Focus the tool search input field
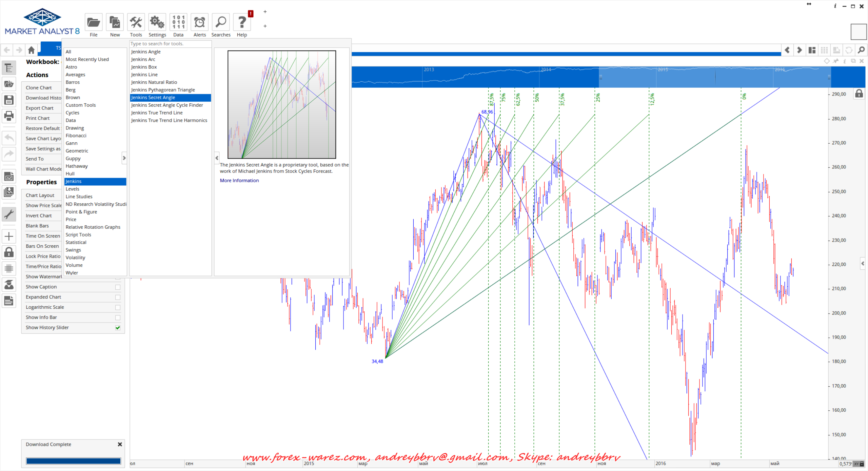 170,44
